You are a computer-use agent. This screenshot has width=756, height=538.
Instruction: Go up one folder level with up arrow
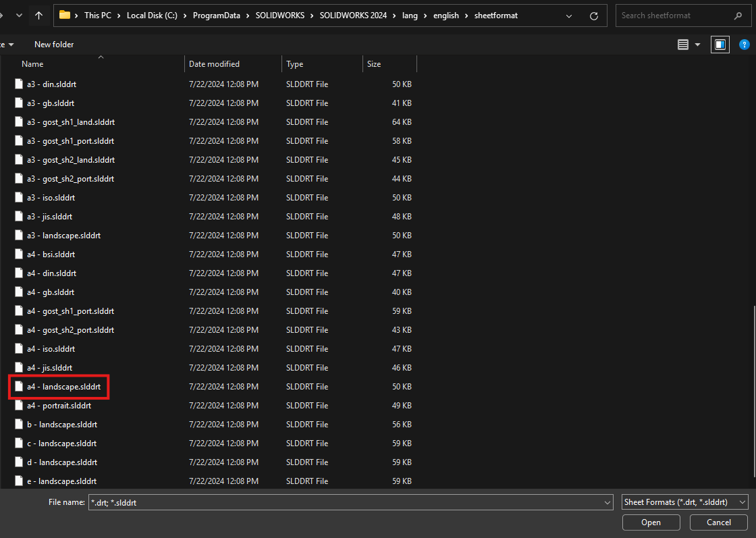pyautogui.click(x=39, y=16)
